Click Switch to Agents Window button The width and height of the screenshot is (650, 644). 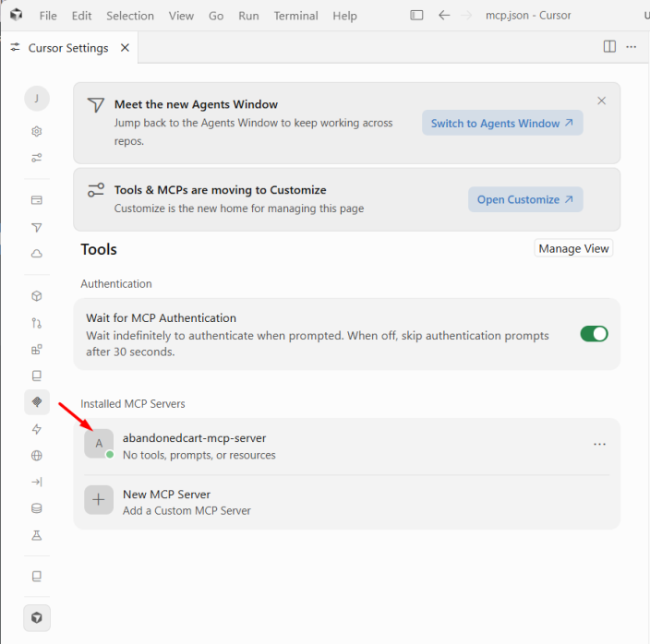(502, 123)
